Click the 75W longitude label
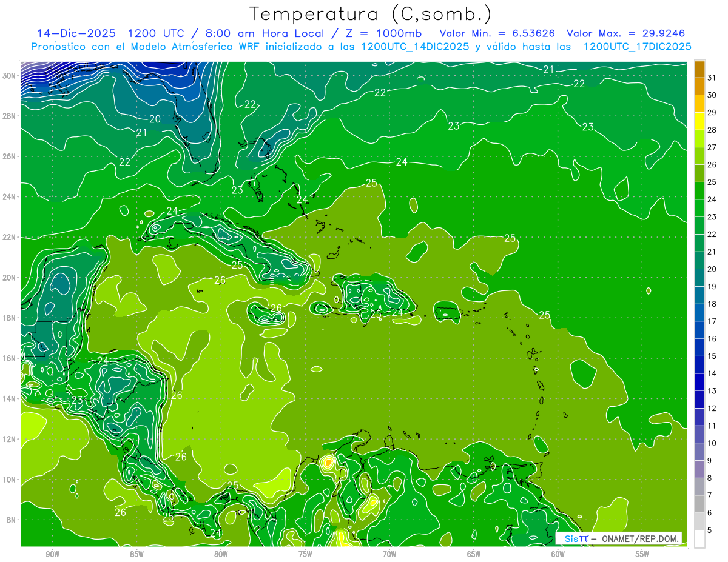Screen dimensions: 728x562 pyautogui.click(x=305, y=555)
